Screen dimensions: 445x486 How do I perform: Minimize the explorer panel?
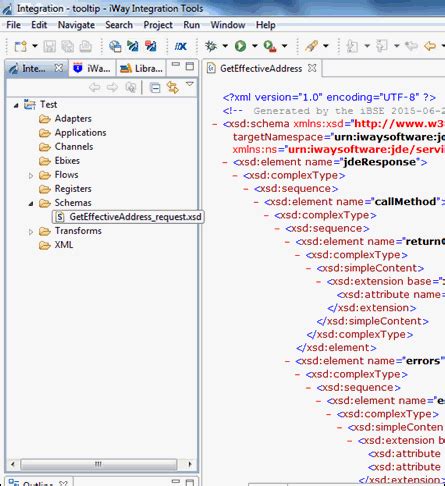(x=176, y=65)
